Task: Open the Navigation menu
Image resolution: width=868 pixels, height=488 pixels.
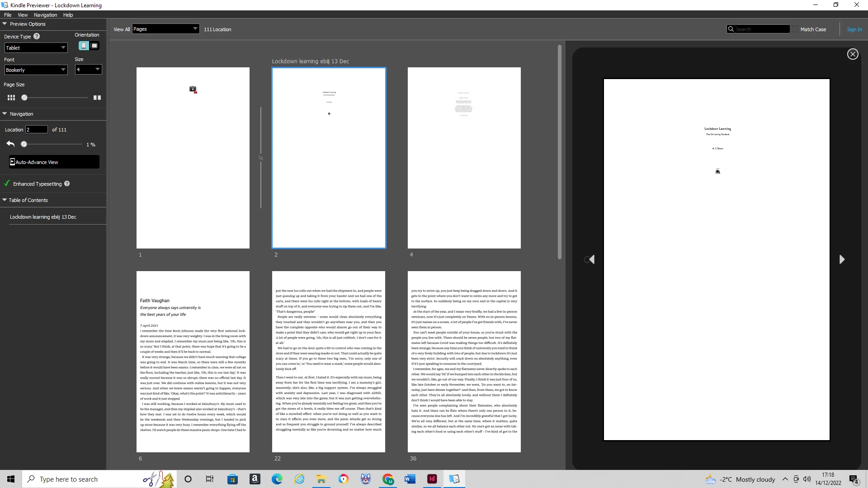Action: (x=45, y=15)
